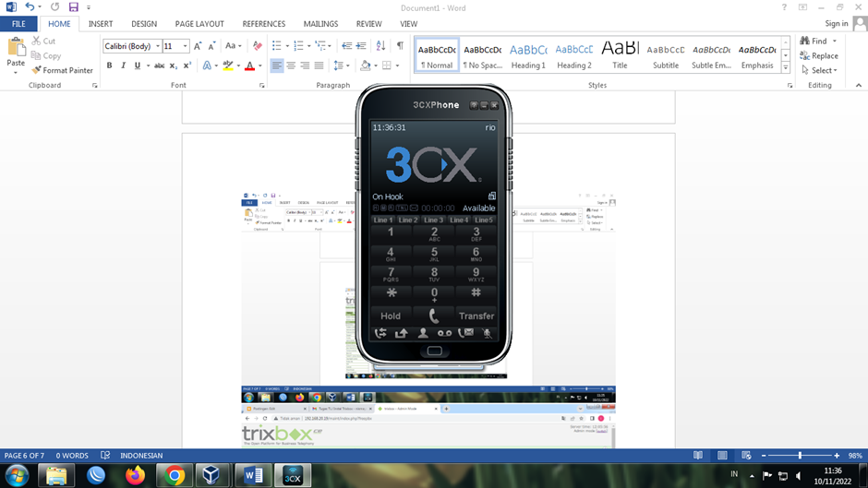
Task: Toggle Bold formatting in the Font group
Action: click(x=109, y=65)
